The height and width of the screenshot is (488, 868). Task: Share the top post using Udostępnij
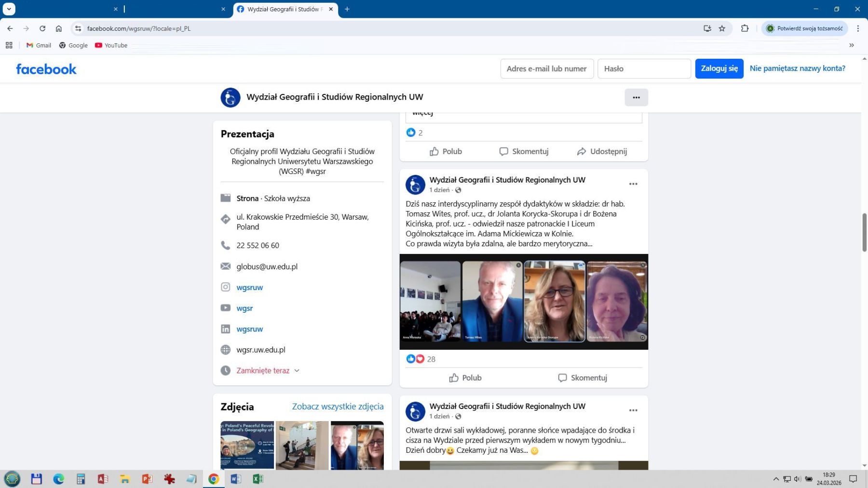pyautogui.click(x=602, y=151)
